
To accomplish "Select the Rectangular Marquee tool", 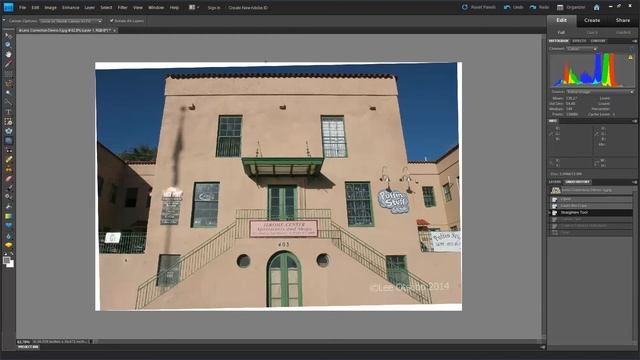I will pyautogui.click(x=8, y=73).
